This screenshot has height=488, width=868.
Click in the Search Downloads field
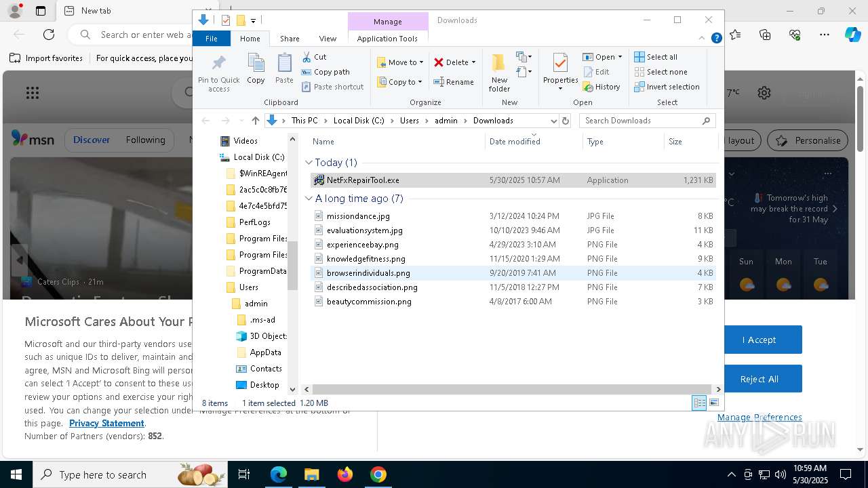pyautogui.click(x=641, y=121)
